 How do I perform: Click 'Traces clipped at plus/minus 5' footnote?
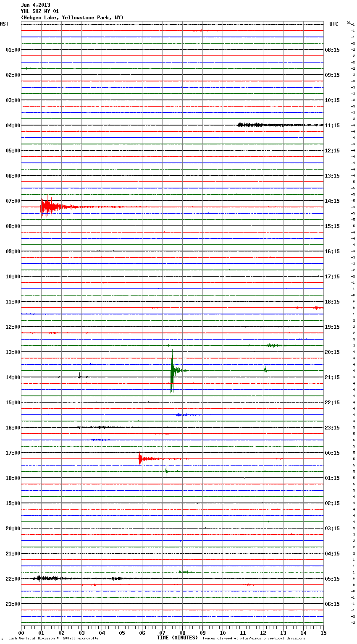click(x=254, y=638)
